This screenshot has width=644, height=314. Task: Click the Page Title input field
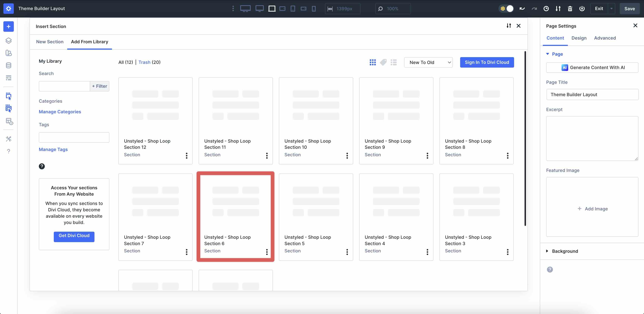click(592, 94)
